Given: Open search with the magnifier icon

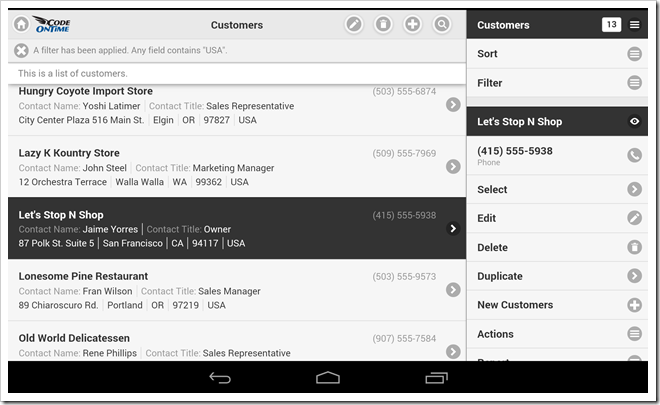Looking at the screenshot, I should tap(441, 25).
